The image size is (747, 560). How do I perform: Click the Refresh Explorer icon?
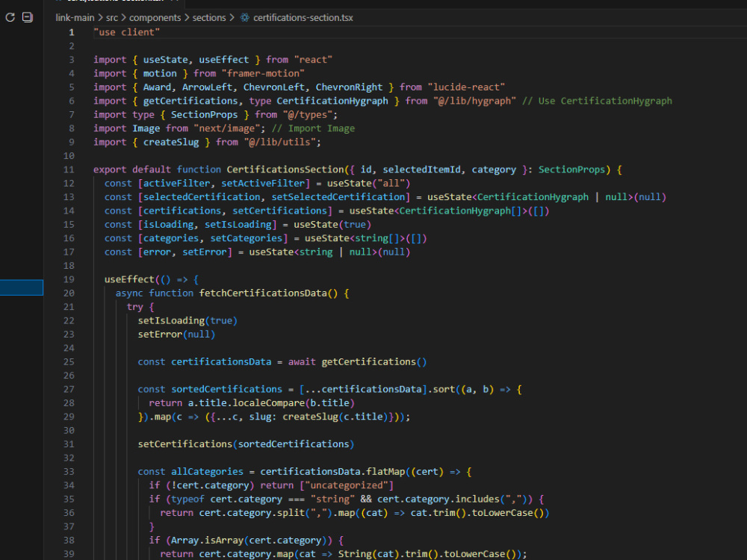[10, 18]
